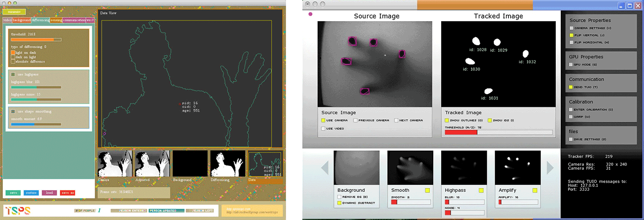Image resolution: width=644 pixels, height=220 pixels.
Task: Check ENTER CALIBRATION (C) box
Action: (x=571, y=110)
